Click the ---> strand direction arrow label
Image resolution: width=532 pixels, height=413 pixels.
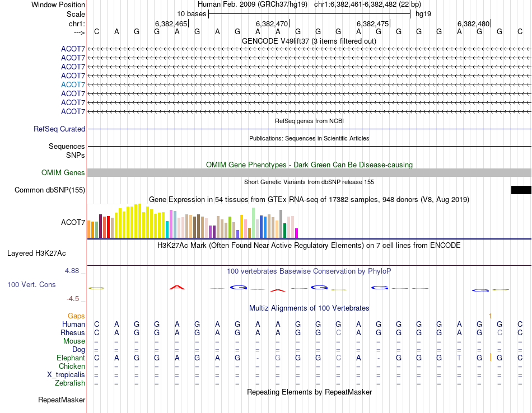point(79,32)
